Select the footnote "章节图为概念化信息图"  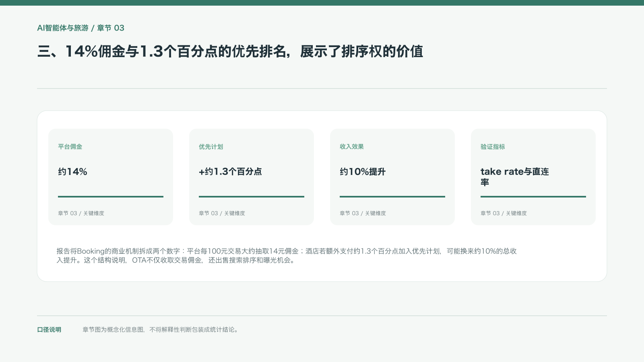[x=161, y=330]
